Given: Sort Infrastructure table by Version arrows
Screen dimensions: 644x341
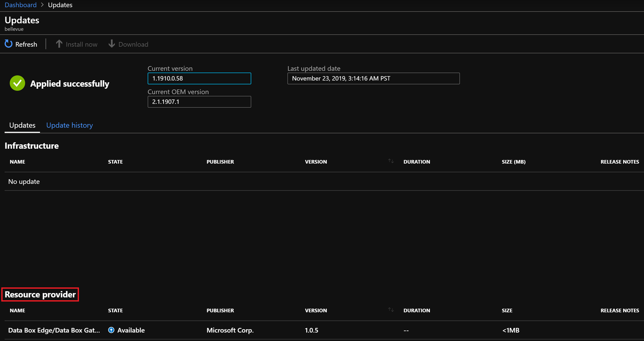Looking at the screenshot, I should [391, 161].
